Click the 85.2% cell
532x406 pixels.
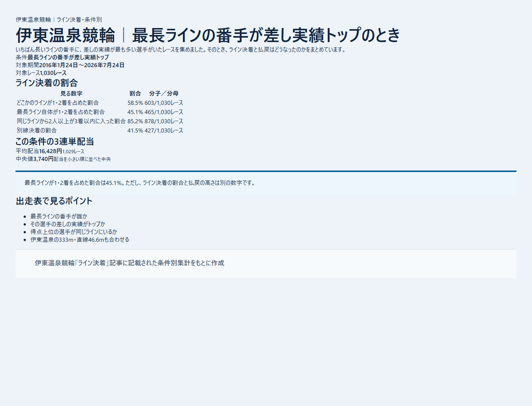[x=135, y=121]
